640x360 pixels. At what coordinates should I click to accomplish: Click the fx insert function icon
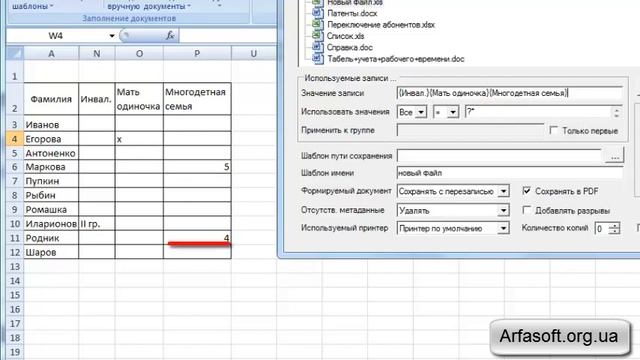point(170,36)
